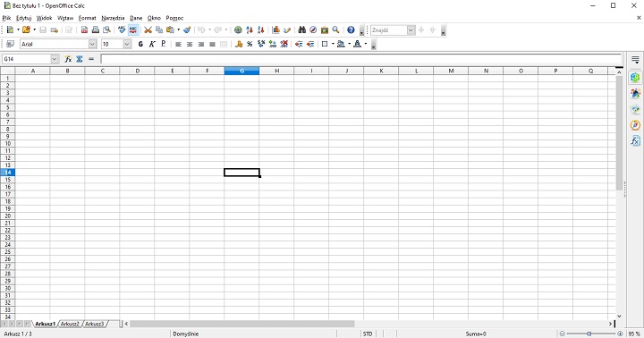Open the Widok menu
The image size is (644, 338).
pyautogui.click(x=45, y=18)
